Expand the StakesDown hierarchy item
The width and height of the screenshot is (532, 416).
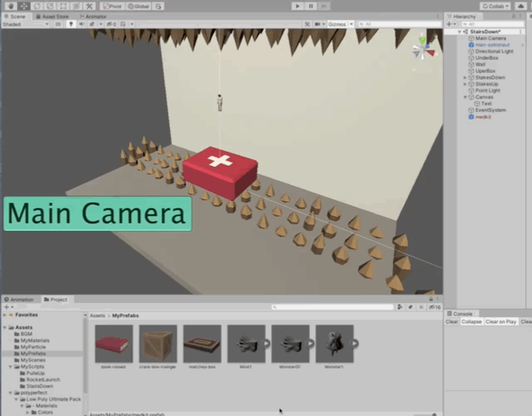[x=465, y=77]
